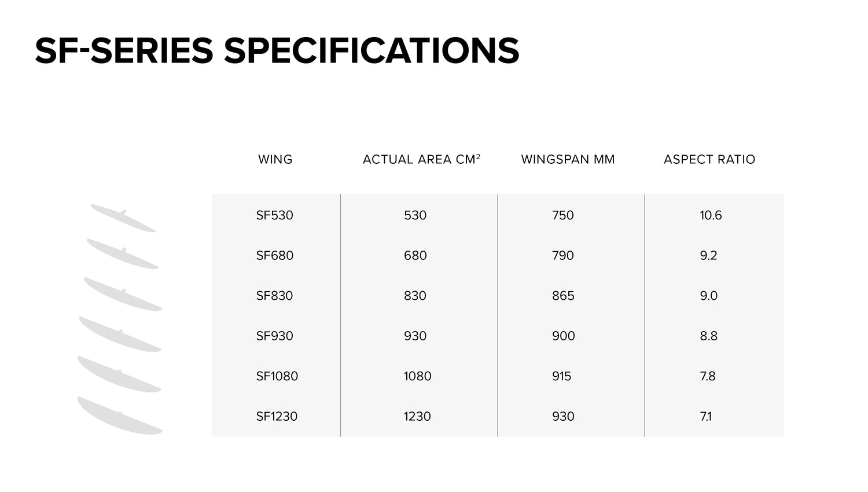The width and height of the screenshot is (868, 492).
Task: Click the 900 wingspan value
Action: click(x=563, y=336)
